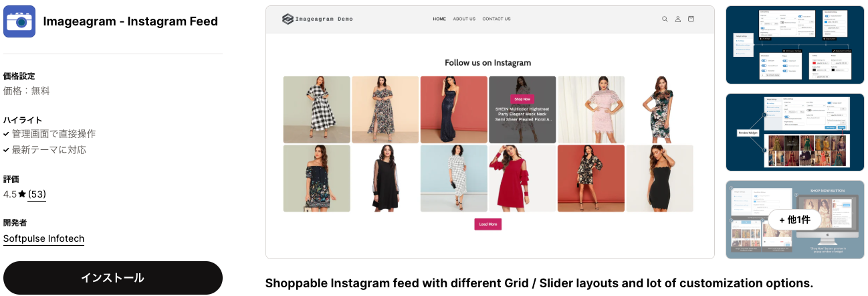Click the Load More button
This screenshot has width=868, height=296.
488,224
